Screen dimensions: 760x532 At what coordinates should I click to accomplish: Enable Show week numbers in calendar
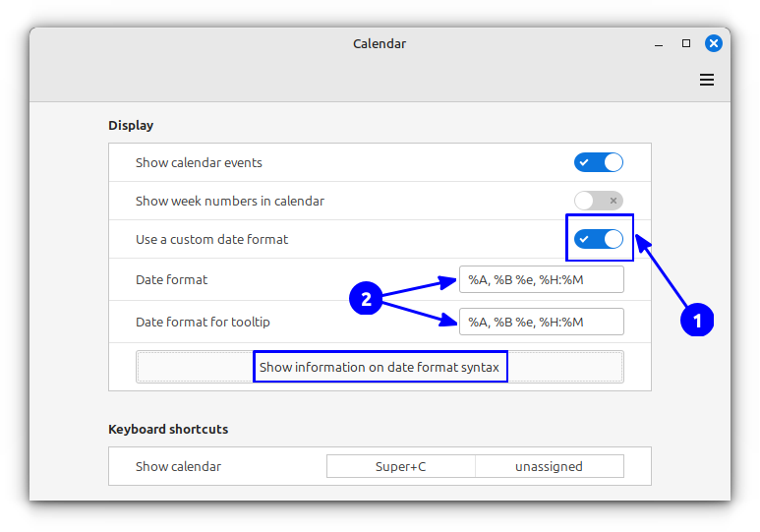(x=598, y=201)
